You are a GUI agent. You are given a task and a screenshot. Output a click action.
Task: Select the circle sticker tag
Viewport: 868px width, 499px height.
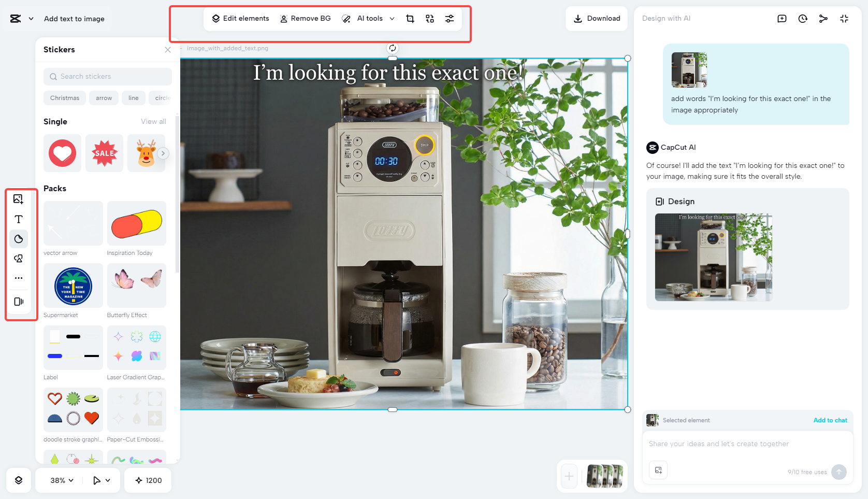162,98
